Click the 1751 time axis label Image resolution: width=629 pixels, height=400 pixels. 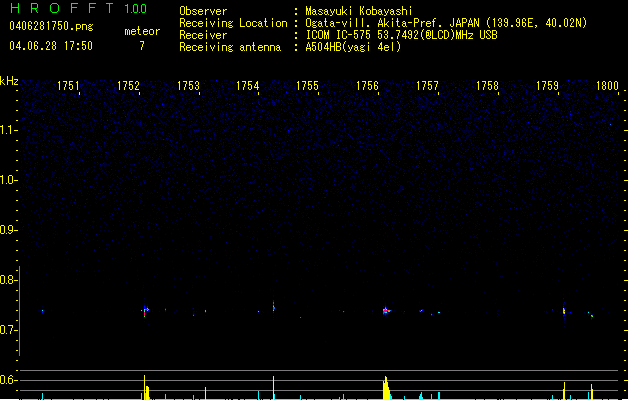pyautogui.click(x=68, y=86)
